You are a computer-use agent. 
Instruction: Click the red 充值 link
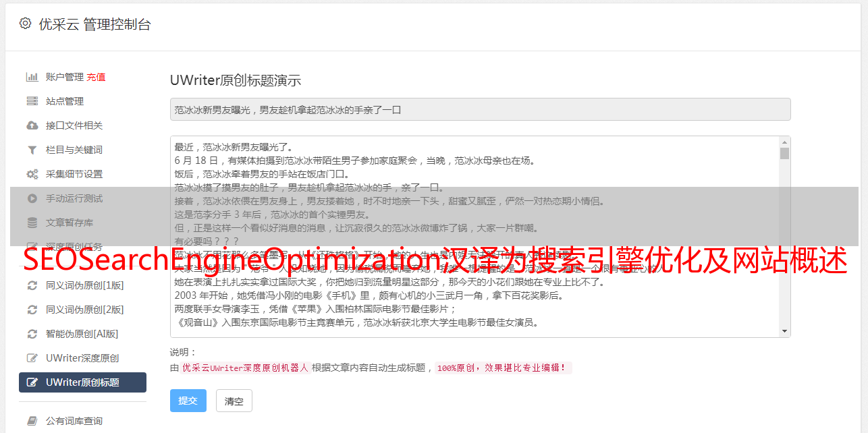[96, 77]
